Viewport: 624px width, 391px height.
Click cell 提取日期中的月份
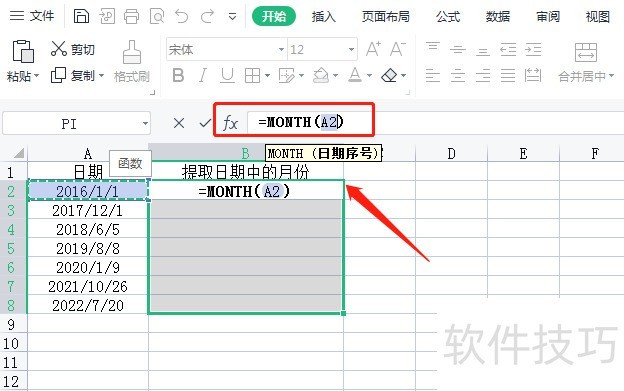246,172
